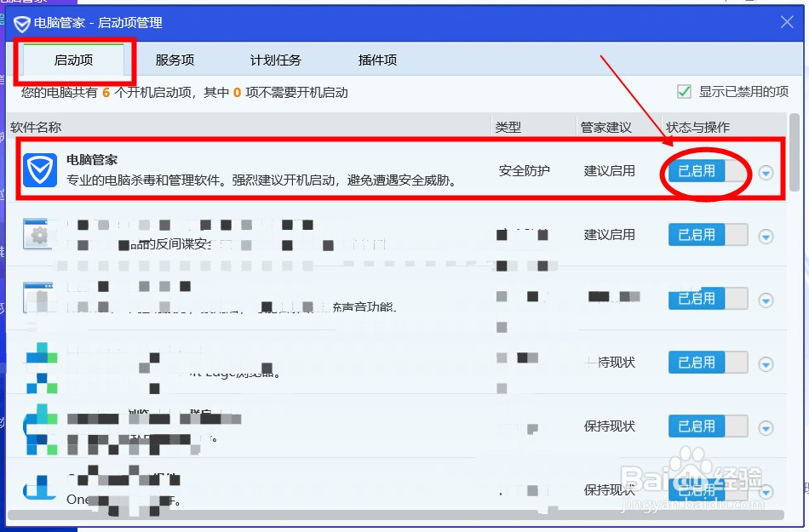
Task: Click the window icon of 声音功能 item
Action: (x=38, y=297)
